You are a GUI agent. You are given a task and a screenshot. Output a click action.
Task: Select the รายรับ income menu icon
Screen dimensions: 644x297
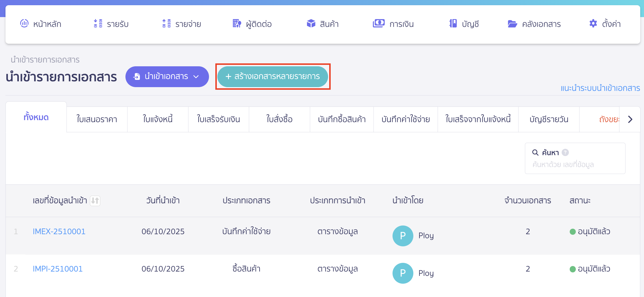coord(98,24)
